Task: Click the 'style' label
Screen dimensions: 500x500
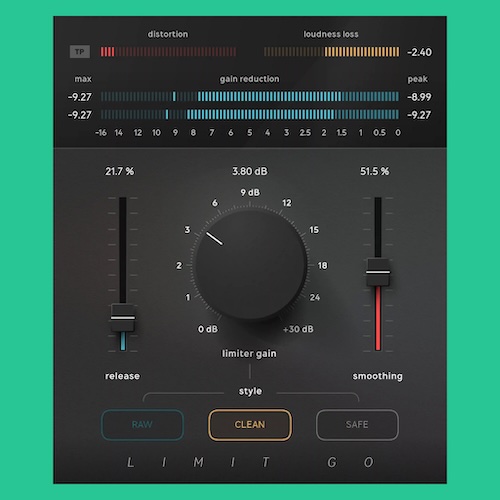Action: coord(250,391)
